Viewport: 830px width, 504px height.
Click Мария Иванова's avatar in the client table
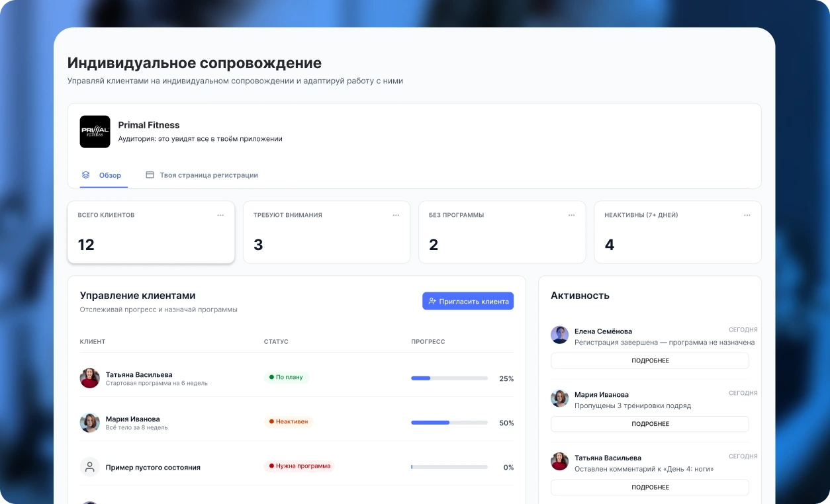89,423
